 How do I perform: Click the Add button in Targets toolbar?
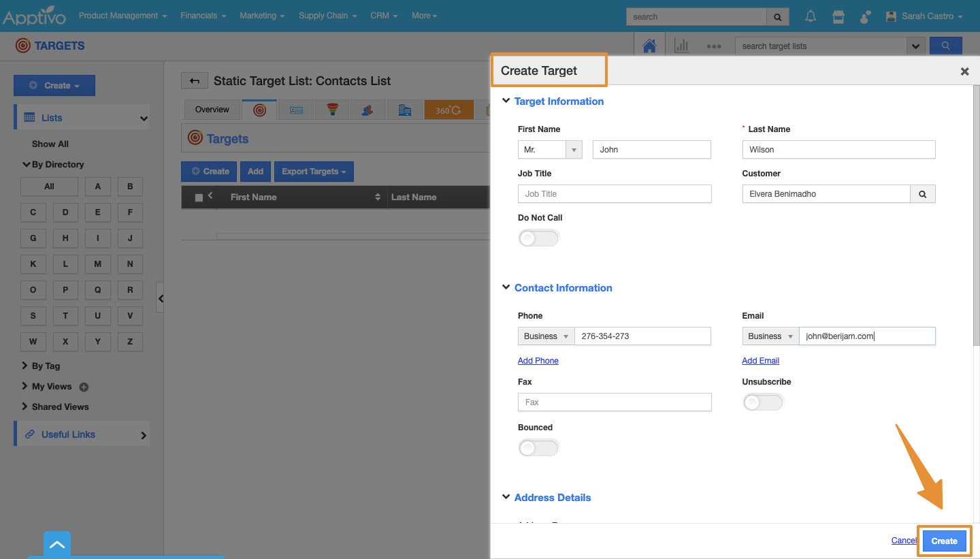pos(256,172)
